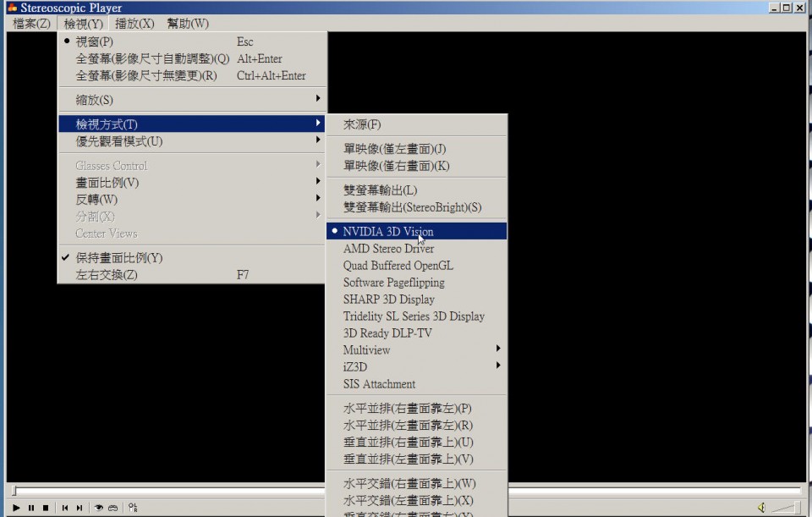Choose 全螢幕(影像尺寸無變更)(R) fullscreen option
The width and height of the screenshot is (812, 517).
(192, 75)
